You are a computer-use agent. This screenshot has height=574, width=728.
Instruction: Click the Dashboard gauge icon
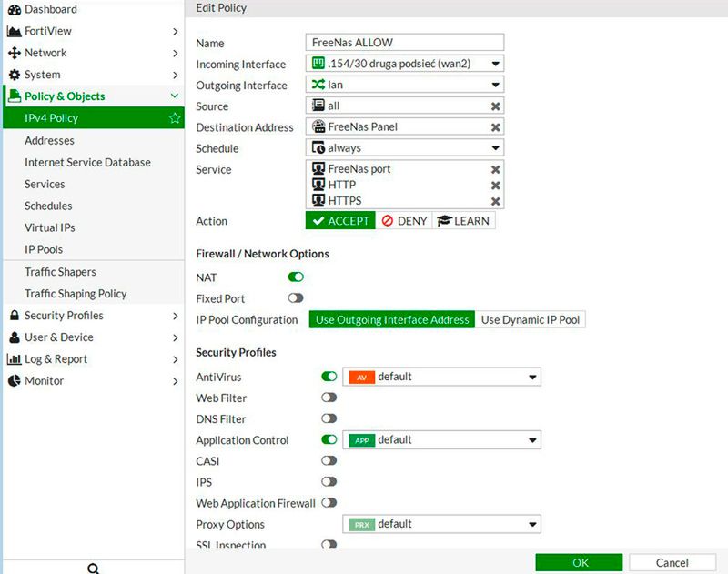click(15, 10)
